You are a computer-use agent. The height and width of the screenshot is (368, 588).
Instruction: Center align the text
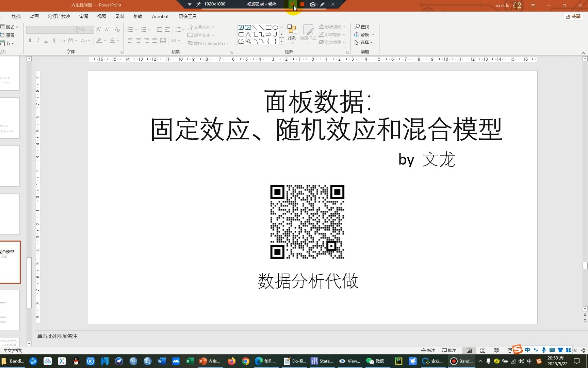pos(138,41)
